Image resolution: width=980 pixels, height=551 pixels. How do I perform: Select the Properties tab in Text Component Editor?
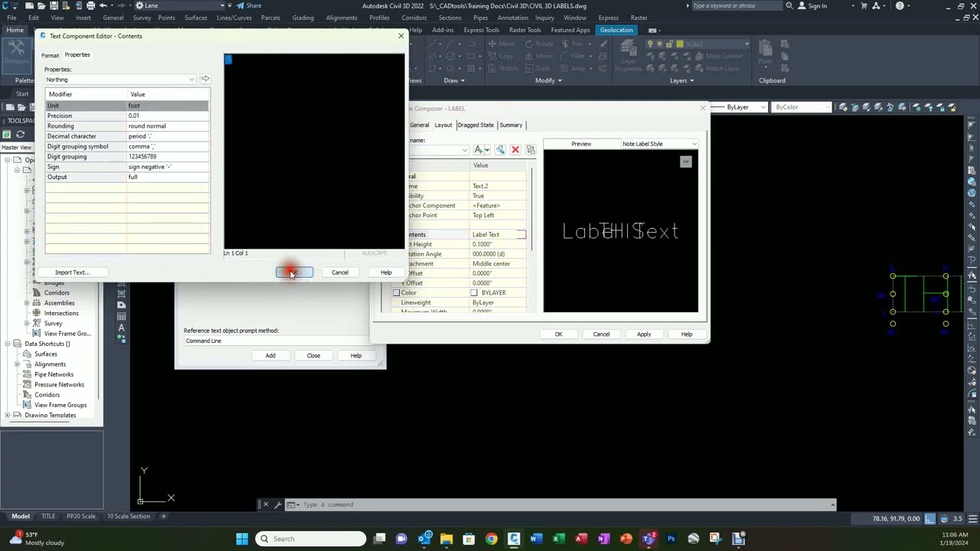point(77,54)
